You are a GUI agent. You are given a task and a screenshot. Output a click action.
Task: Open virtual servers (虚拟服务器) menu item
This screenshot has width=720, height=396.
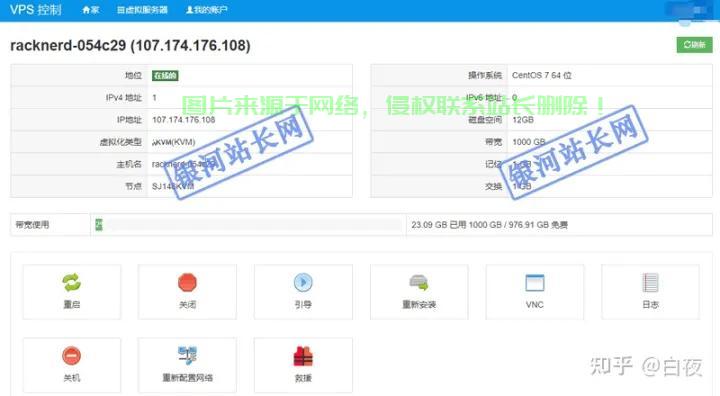[142, 10]
